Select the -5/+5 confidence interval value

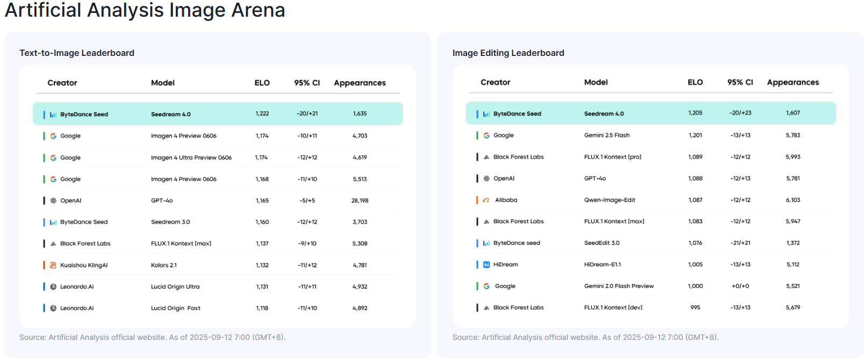pyautogui.click(x=307, y=201)
